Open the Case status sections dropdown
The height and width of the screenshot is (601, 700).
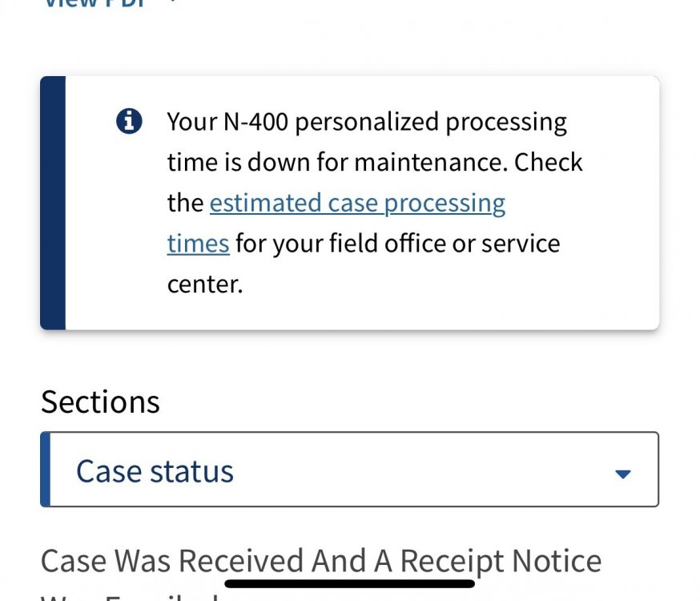point(349,470)
